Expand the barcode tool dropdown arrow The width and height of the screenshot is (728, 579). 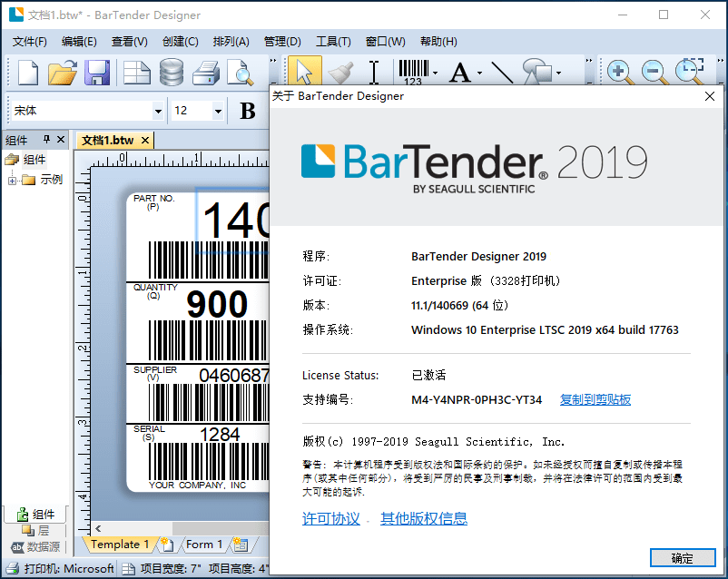[435, 73]
